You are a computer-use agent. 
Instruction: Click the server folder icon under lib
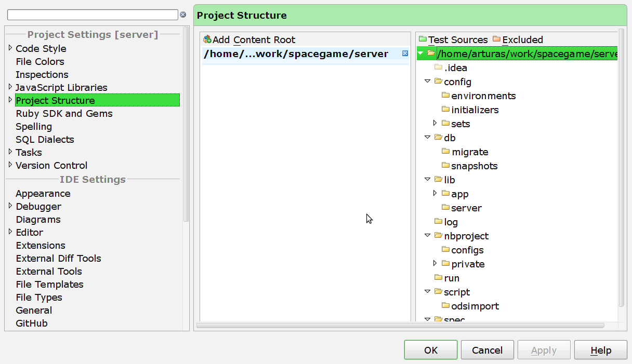(x=445, y=208)
